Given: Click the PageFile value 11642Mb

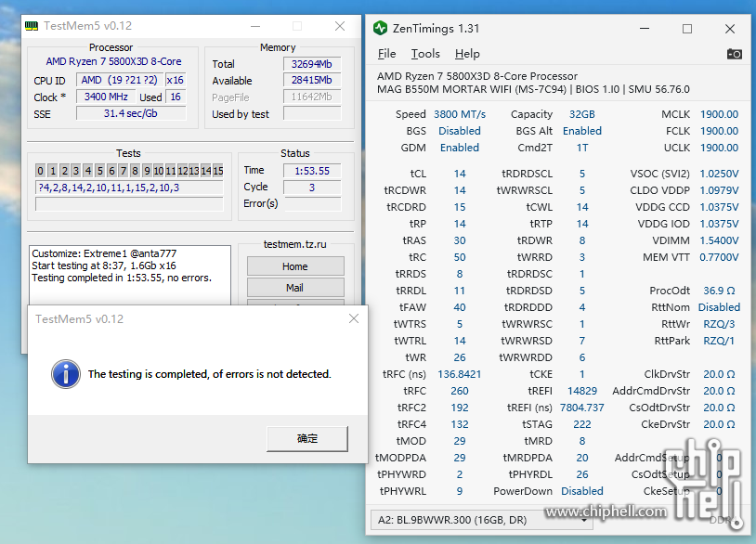Looking at the screenshot, I should 312,97.
